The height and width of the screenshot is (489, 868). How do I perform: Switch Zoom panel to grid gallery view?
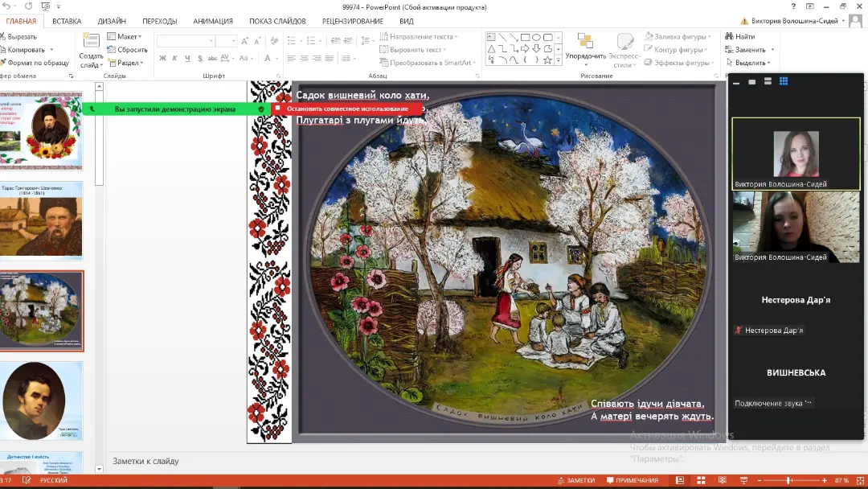click(784, 81)
